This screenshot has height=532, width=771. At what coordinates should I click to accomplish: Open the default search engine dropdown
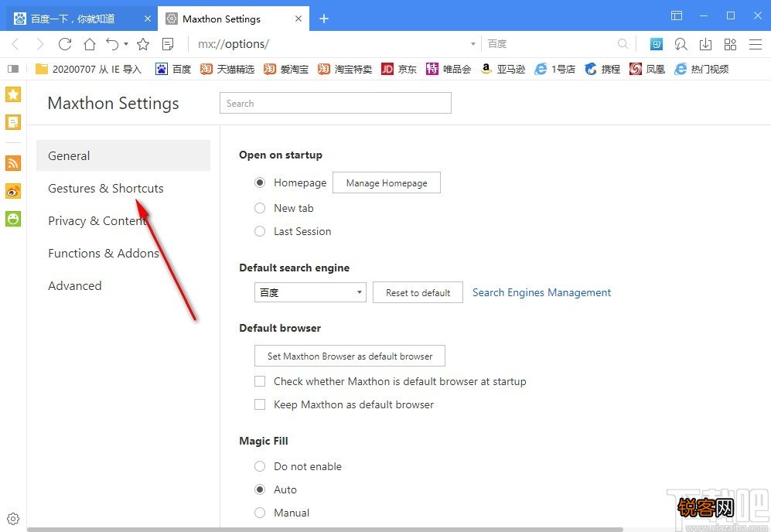point(310,292)
